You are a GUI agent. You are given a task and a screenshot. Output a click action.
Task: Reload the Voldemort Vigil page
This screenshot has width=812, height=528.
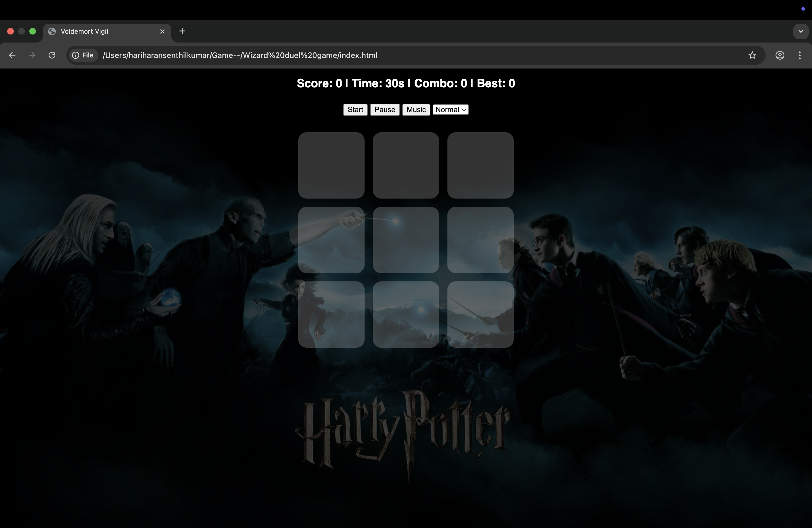coord(52,55)
